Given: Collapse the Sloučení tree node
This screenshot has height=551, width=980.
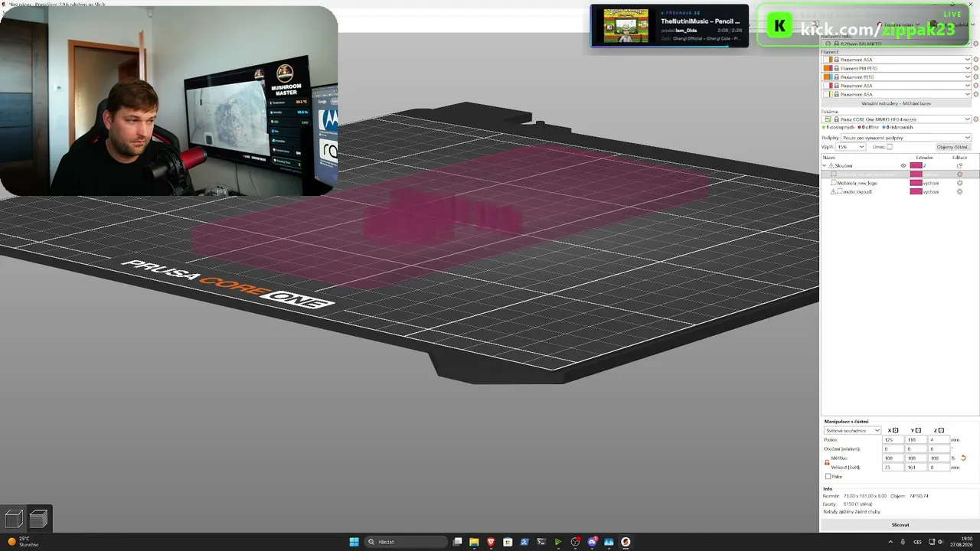Looking at the screenshot, I should click(825, 165).
